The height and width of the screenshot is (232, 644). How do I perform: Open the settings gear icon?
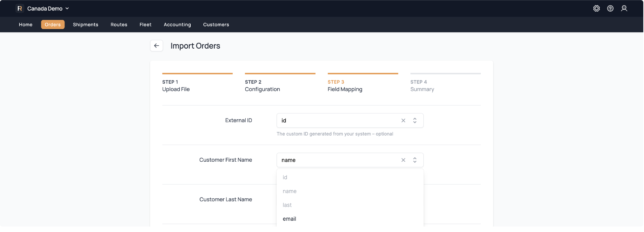(x=597, y=8)
